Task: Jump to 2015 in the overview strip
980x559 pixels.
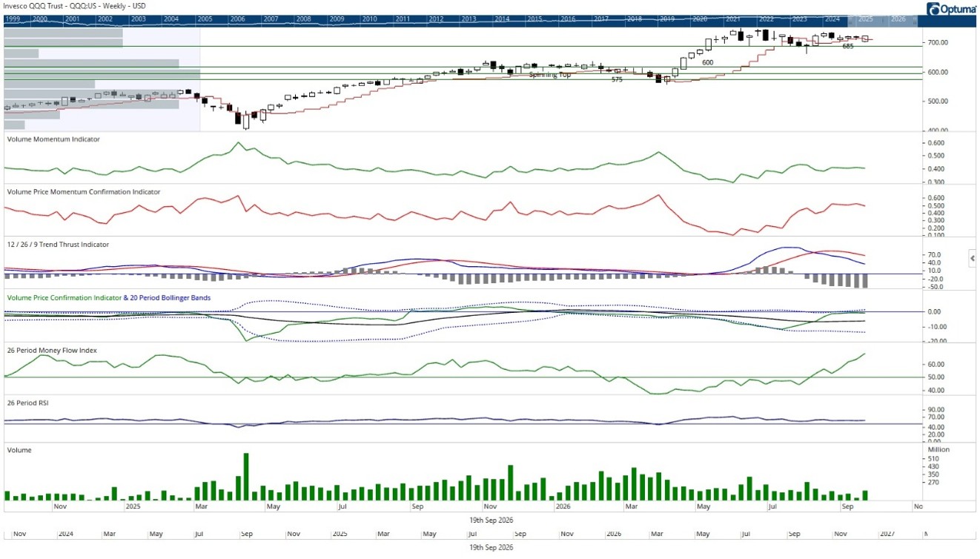Action: pyautogui.click(x=534, y=19)
